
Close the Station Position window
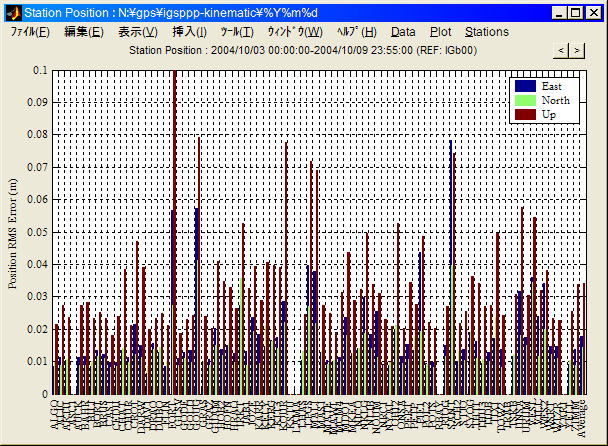(592, 13)
